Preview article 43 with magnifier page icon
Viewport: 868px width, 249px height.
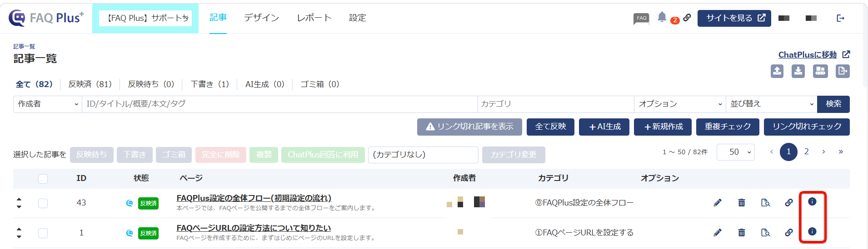pyautogui.click(x=765, y=203)
